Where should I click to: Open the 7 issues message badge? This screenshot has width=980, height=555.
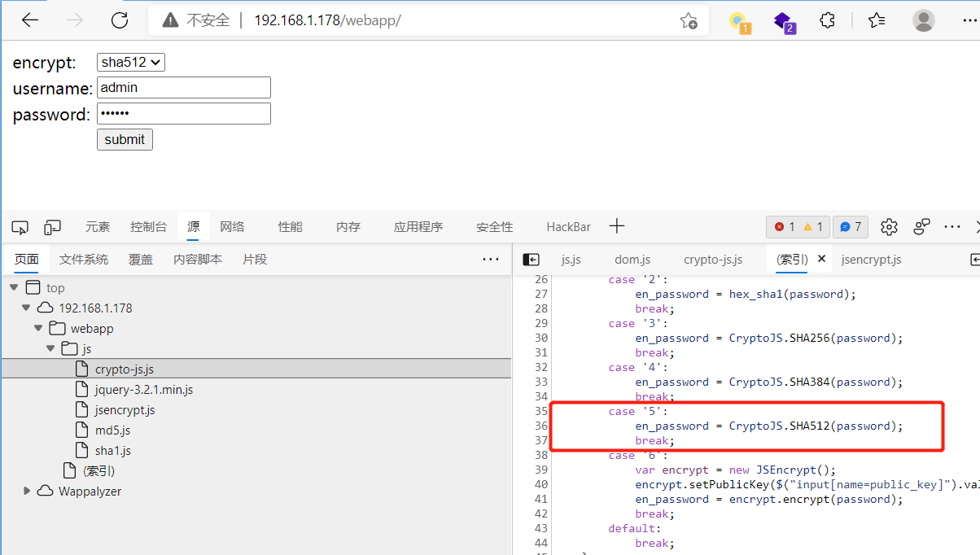tap(851, 227)
